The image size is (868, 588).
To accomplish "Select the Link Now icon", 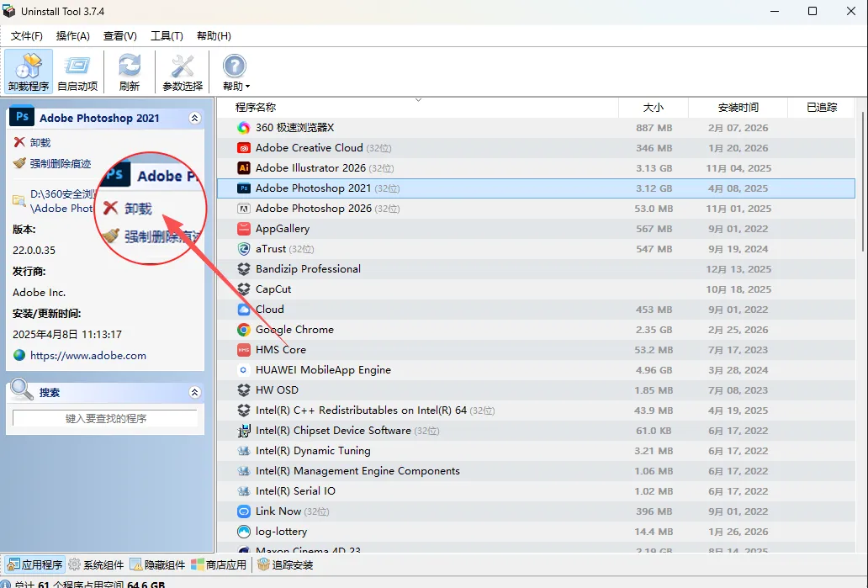I will (244, 511).
